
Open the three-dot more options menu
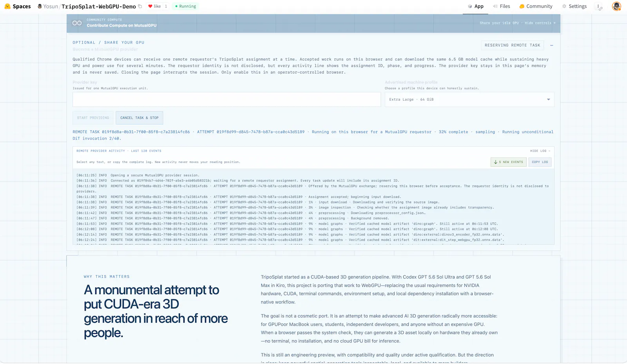pos(599,6)
